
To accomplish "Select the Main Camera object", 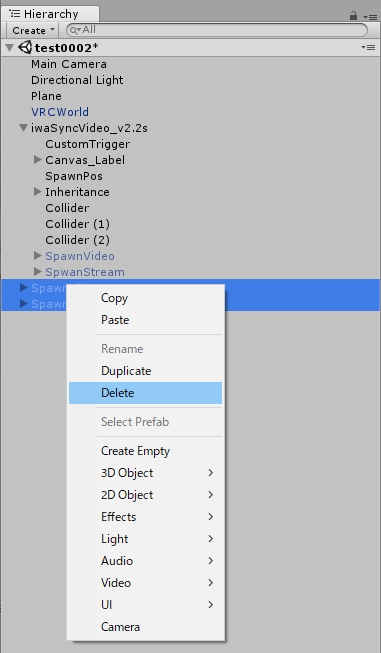I will pyautogui.click(x=69, y=64).
